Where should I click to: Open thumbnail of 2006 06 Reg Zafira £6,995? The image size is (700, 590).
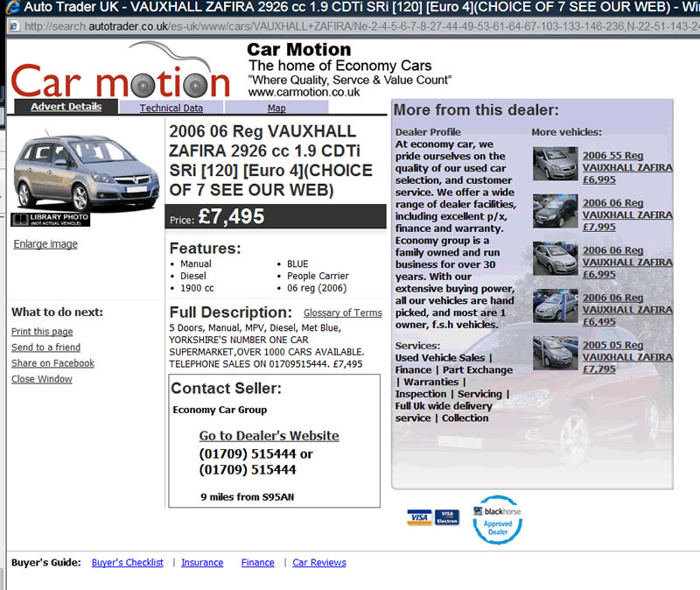[x=555, y=258]
